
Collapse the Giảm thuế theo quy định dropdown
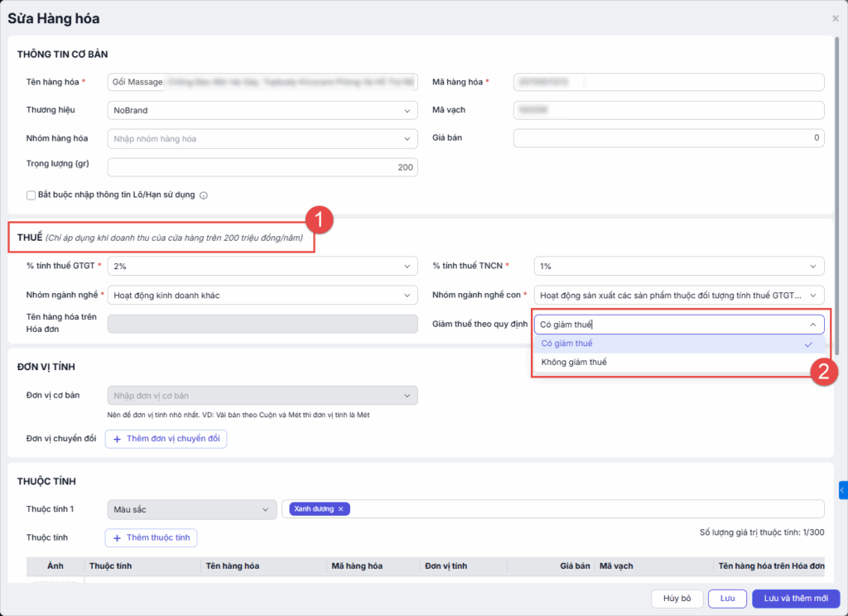[812, 325]
